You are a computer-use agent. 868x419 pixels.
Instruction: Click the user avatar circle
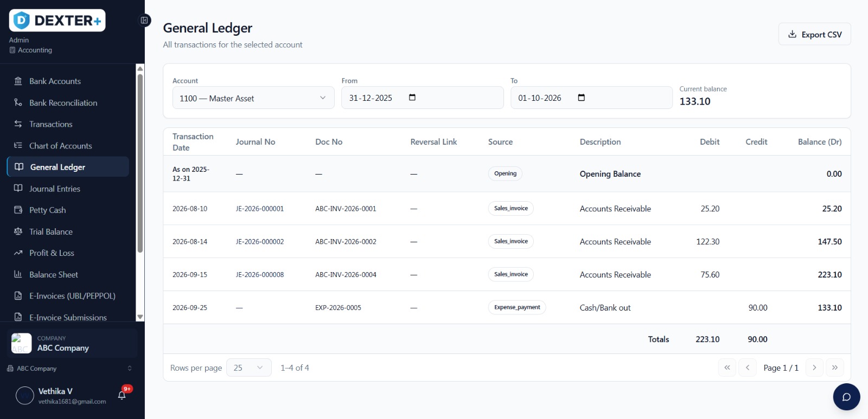click(x=25, y=396)
